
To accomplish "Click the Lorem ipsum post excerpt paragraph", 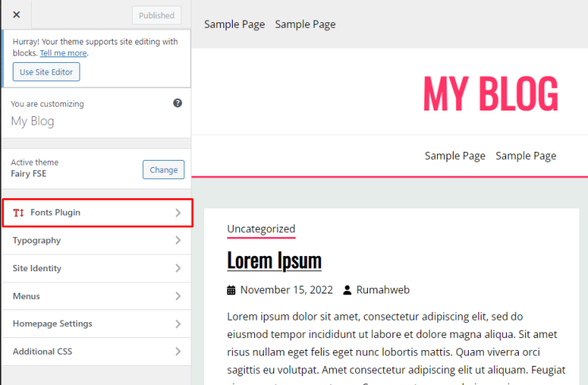I will [x=396, y=347].
